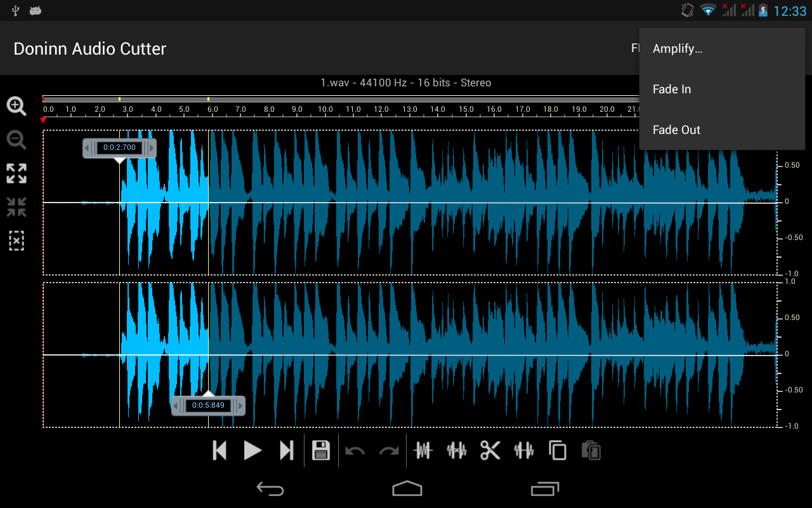Click the 20.0 second mark on ruler
The width and height of the screenshot is (812, 508).
607,109
